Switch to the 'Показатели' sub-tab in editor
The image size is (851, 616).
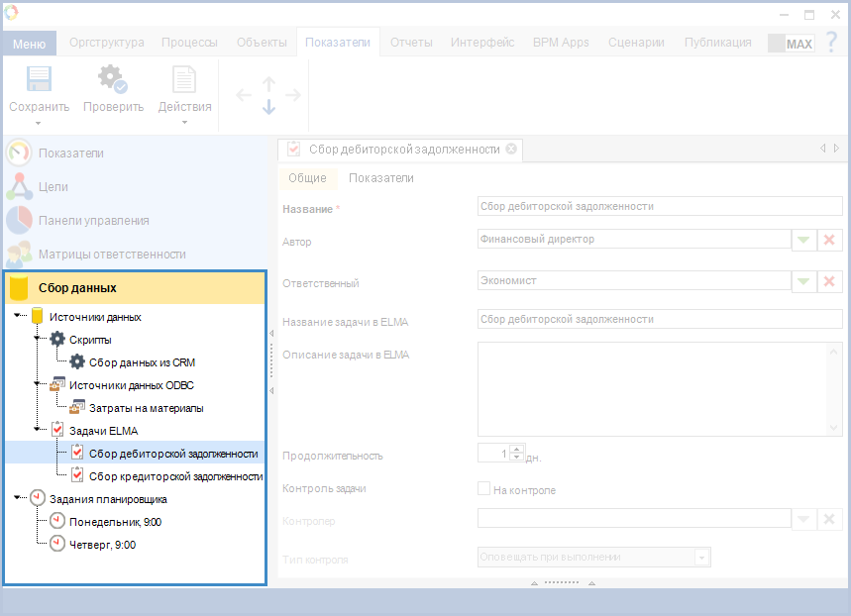pos(381,178)
